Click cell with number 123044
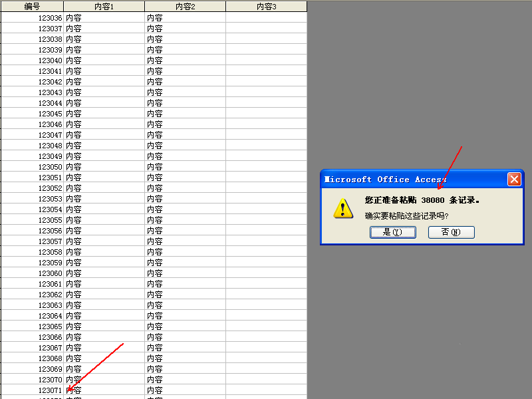 click(x=32, y=103)
